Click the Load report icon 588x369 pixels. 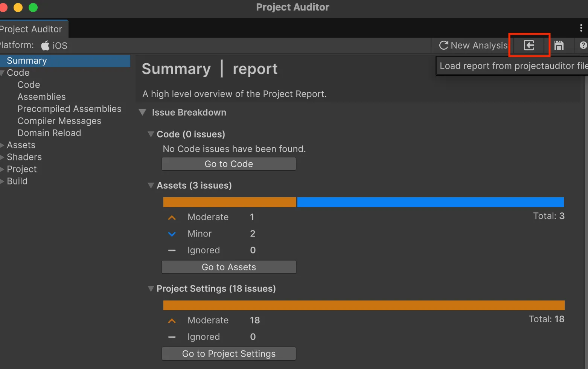(529, 45)
